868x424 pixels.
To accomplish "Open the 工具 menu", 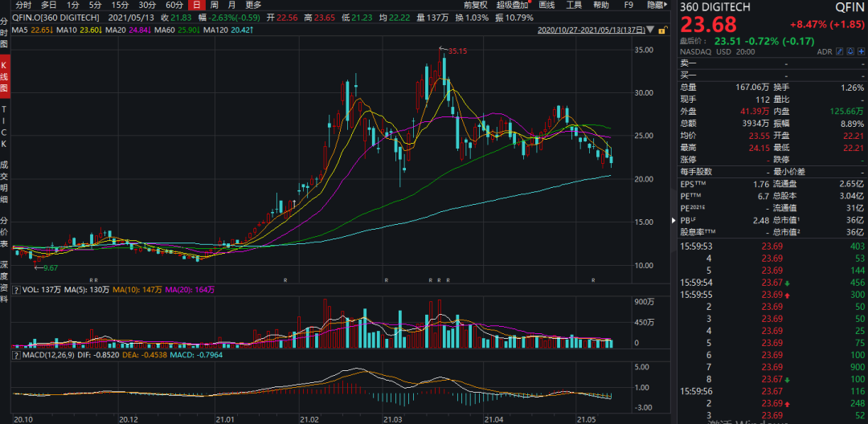I will 573,5.
